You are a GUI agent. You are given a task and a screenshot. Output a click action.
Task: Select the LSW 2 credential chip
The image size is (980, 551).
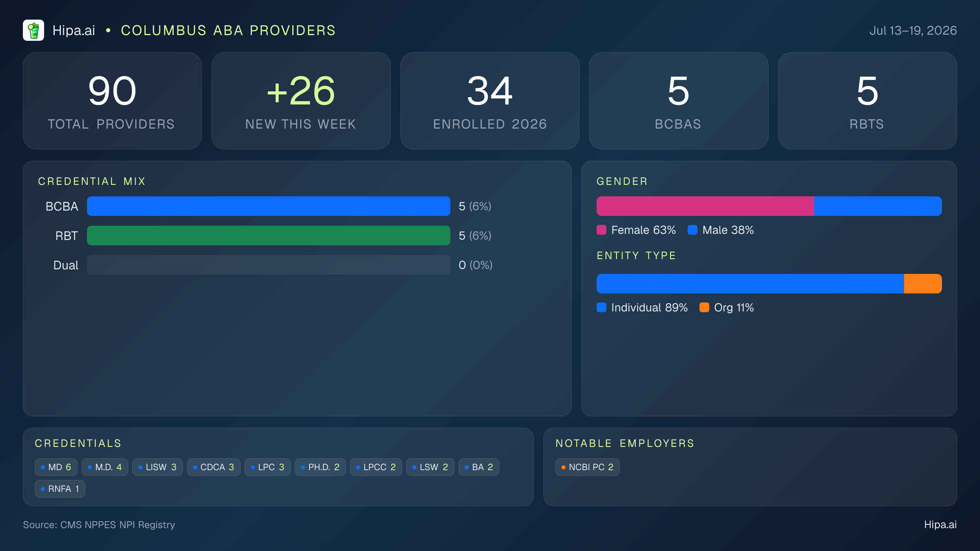pyautogui.click(x=430, y=467)
